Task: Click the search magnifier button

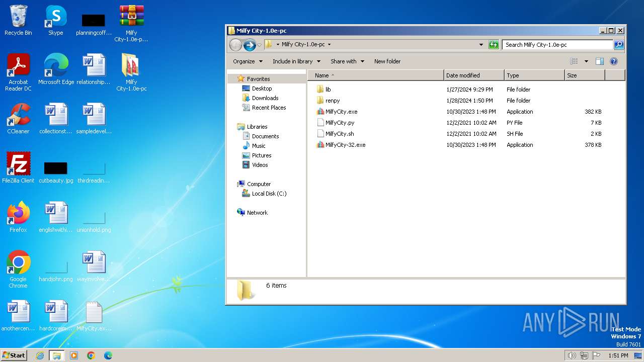Action: (619, 45)
